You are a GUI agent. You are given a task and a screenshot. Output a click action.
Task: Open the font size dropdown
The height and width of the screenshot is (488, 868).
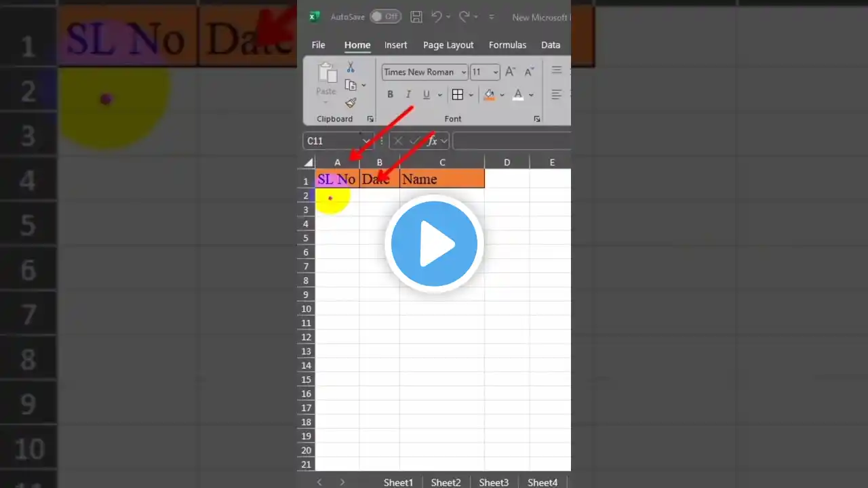click(x=496, y=73)
